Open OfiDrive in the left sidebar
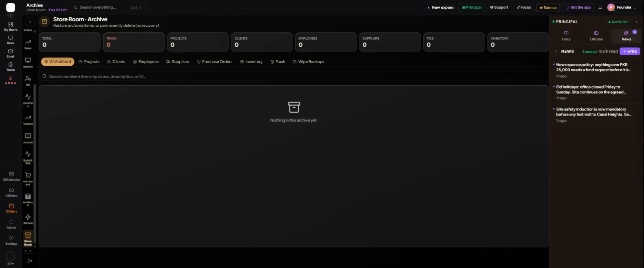644x268 pixels. click(x=11, y=192)
